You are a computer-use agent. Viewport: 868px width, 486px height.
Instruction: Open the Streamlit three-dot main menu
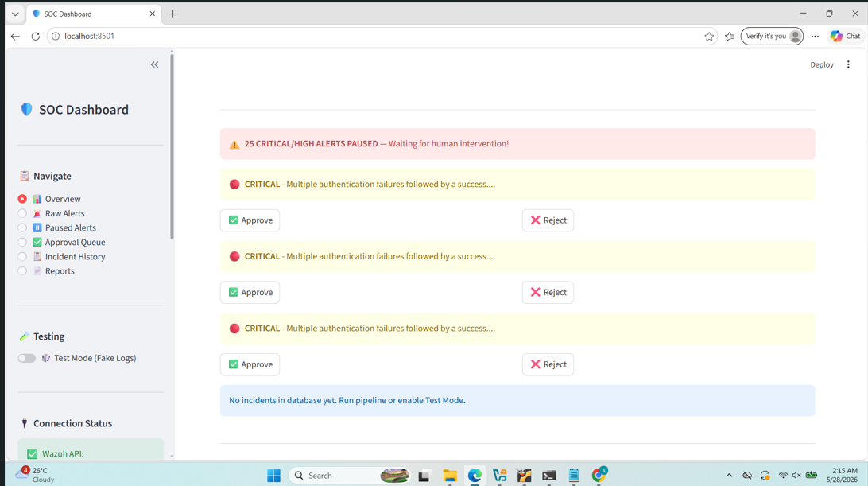(x=848, y=65)
